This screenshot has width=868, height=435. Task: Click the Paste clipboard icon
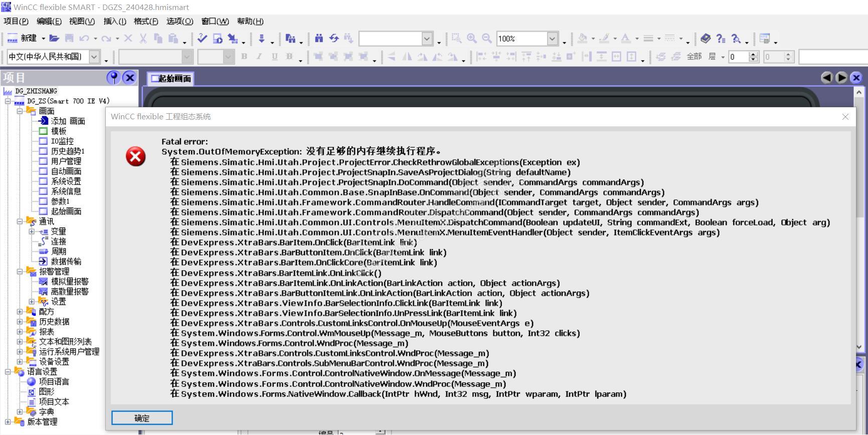(173, 39)
